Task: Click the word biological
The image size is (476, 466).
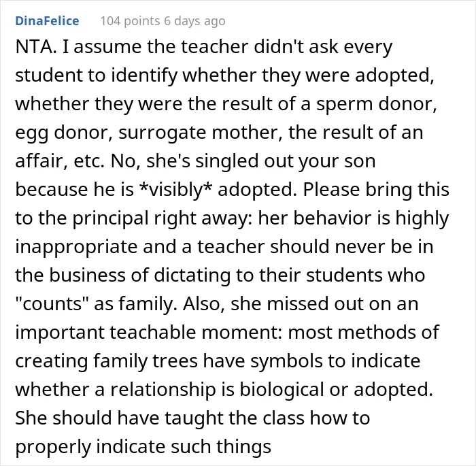Action: click(282, 389)
